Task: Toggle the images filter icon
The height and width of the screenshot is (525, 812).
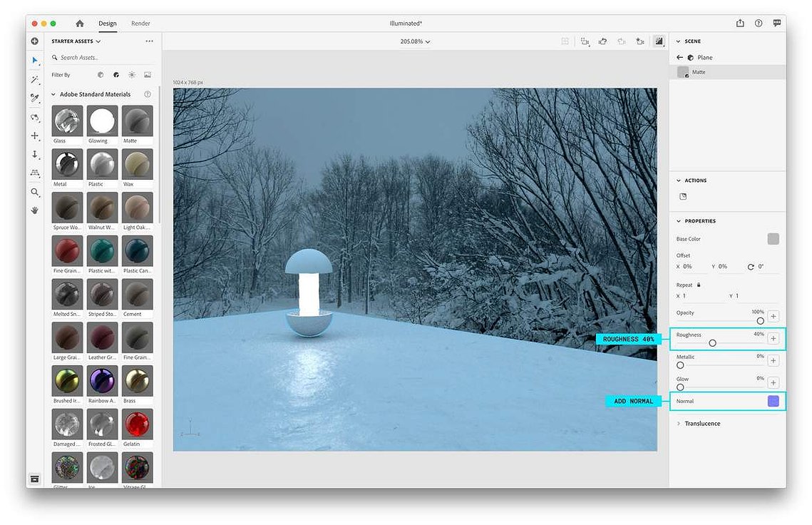Action: pos(148,75)
